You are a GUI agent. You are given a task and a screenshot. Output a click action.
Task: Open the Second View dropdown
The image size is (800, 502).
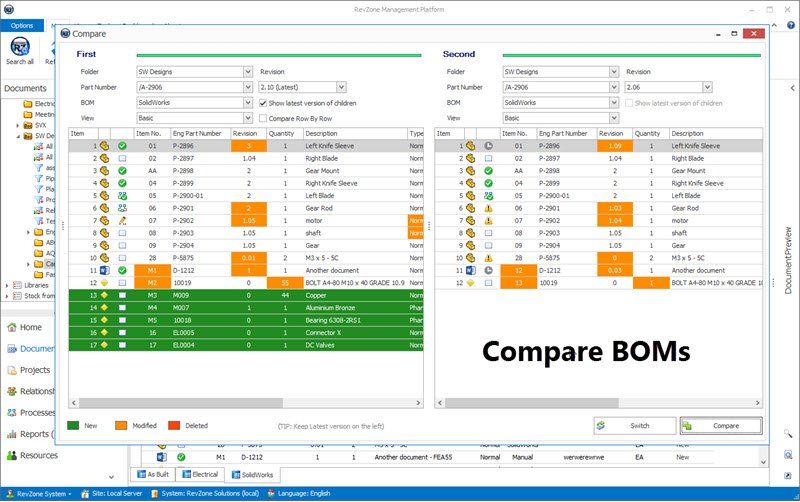tap(614, 118)
